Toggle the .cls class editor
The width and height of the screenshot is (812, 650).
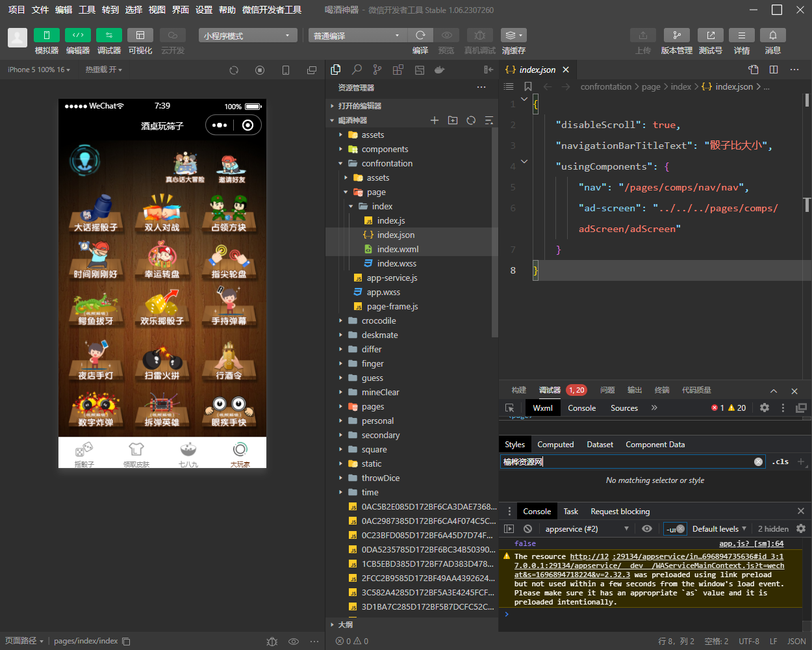pos(780,461)
